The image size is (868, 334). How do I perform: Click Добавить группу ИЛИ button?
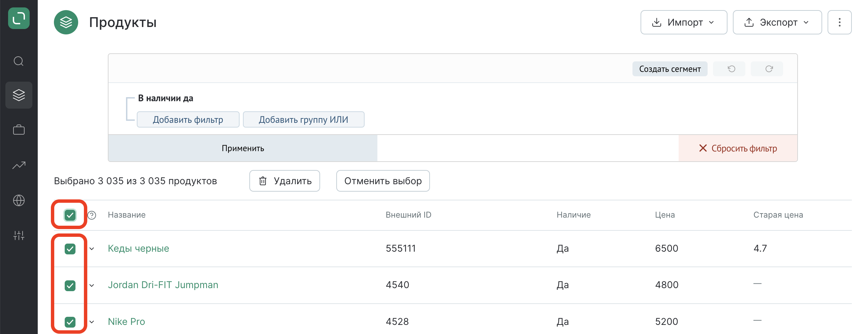[x=304, y=119]
